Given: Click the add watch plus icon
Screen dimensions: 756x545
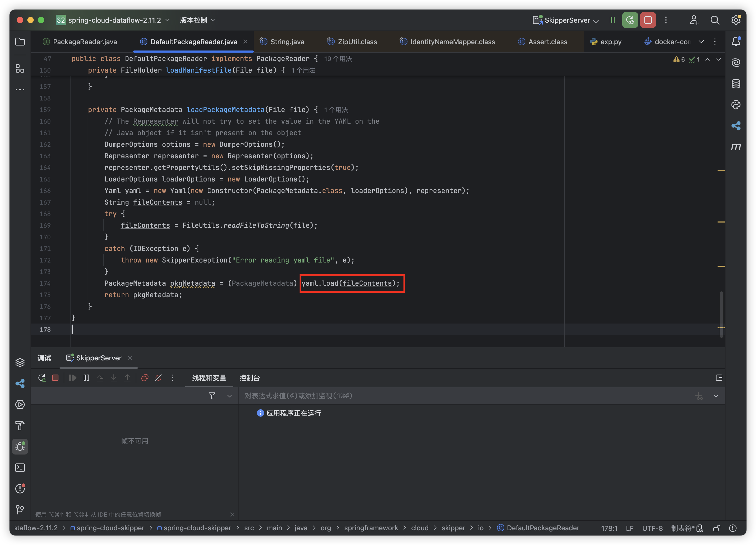Looking at the screenshot, I should (x=699, y=396).
